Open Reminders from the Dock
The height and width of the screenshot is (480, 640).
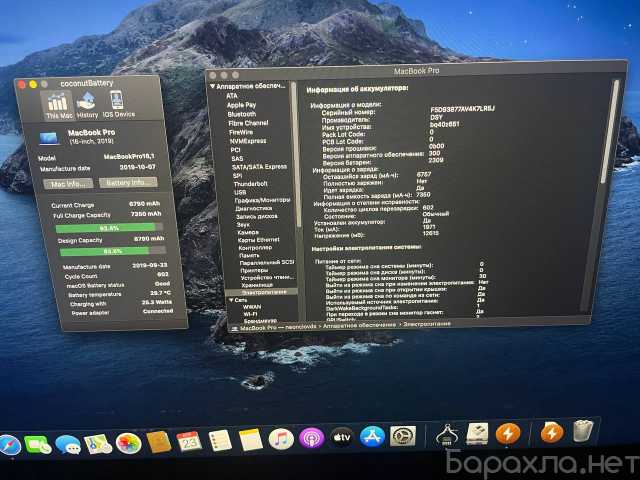[x=220, y=441]
